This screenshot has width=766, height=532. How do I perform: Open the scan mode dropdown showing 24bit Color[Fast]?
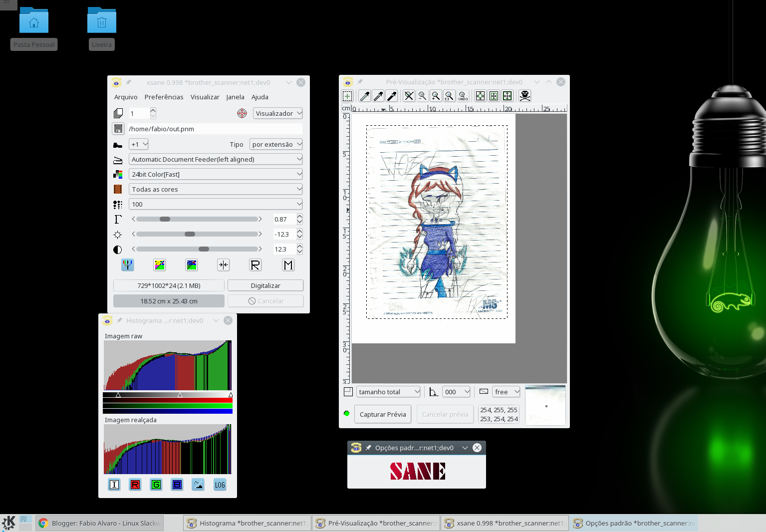(x=216, y=174)
